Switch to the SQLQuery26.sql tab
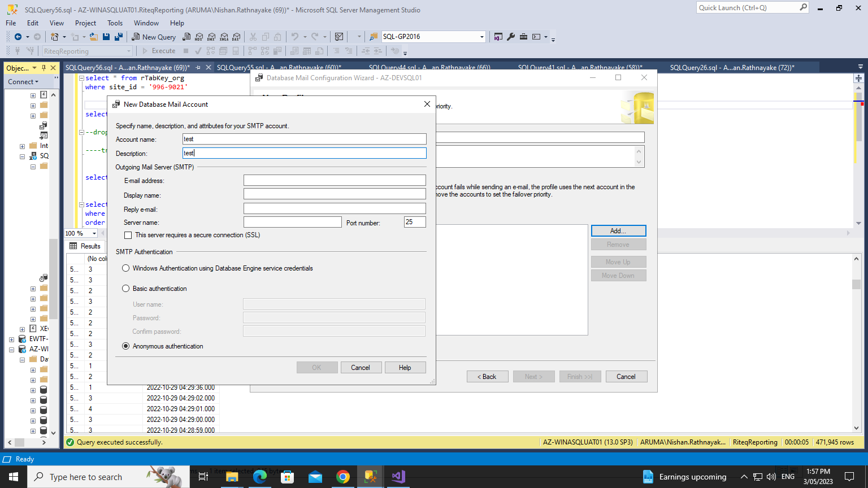Viewport: 868px width, 488px height. [x=732, y=68]
